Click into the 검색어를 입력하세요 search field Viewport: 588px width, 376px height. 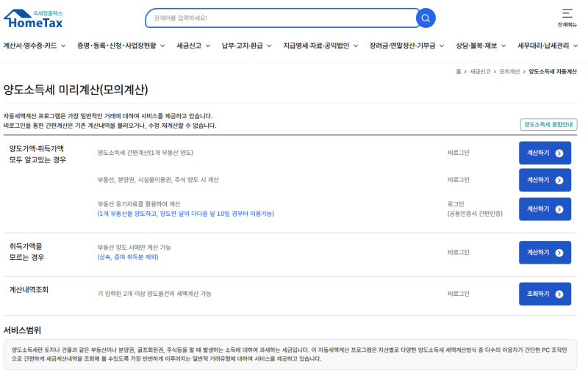pyautogui.click(x=282, y=18)
